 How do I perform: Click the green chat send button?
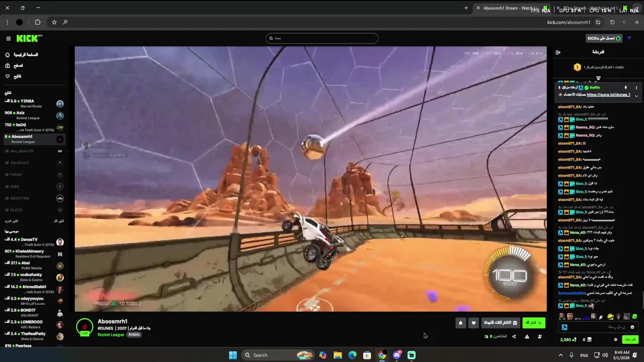tap(630, 340)
